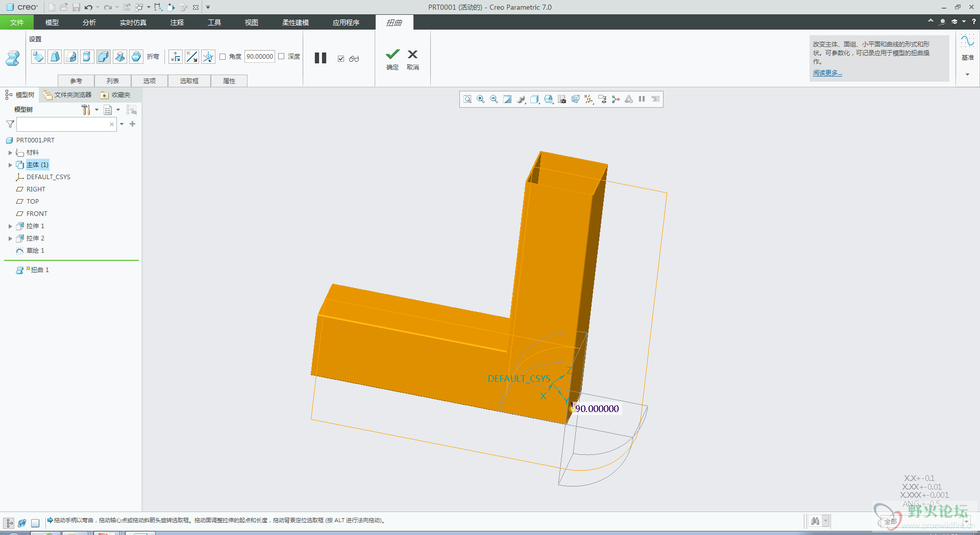The image size is (980, 535).
Task: Select the Bend warp tool icon
Action: (x=104, y=57)
